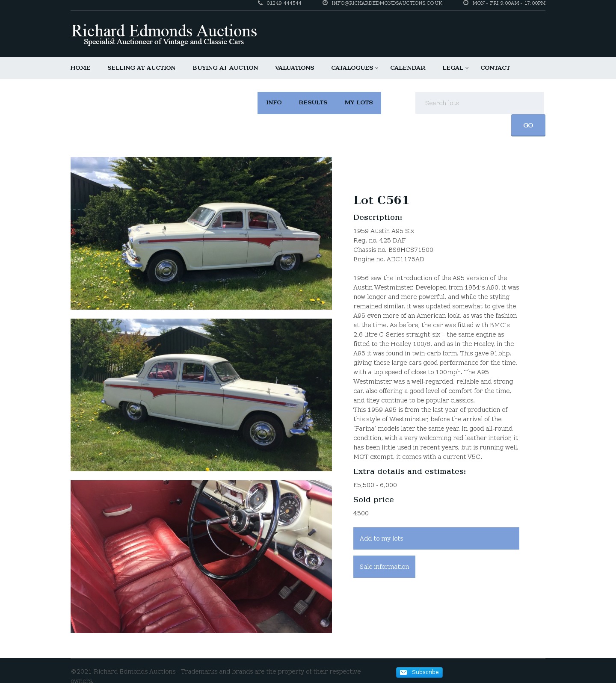The width and height of the screenshot is (616, 683).
Task: Click the phone number 01249 444544
Action: coord(284,3)
